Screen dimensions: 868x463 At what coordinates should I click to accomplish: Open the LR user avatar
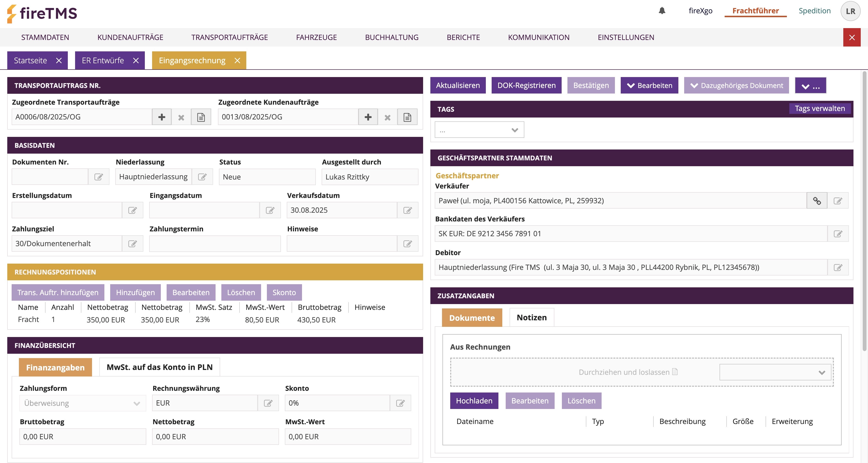(x=851, y=11)
